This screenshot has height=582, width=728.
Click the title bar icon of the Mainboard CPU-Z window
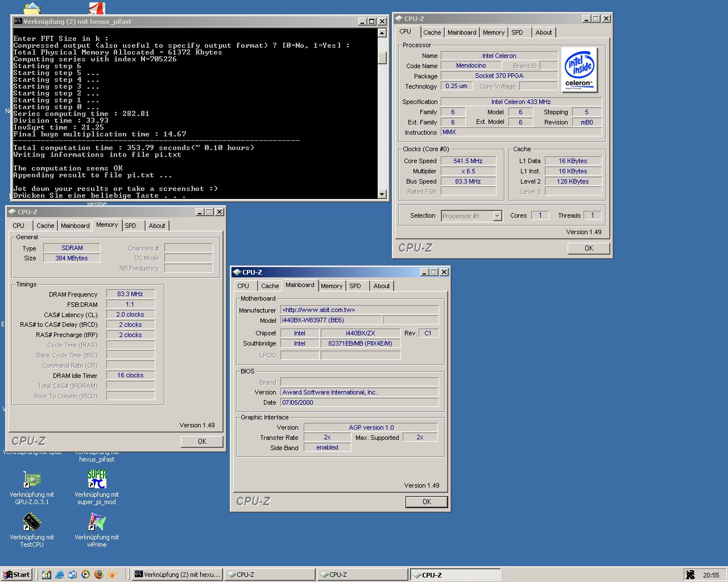(x=237, y=272)
